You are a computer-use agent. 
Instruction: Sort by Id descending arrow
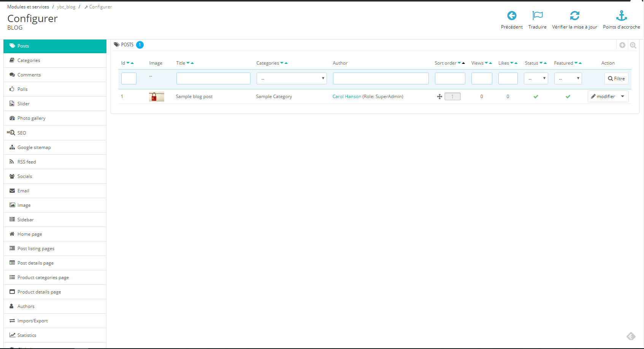[128, 63]
